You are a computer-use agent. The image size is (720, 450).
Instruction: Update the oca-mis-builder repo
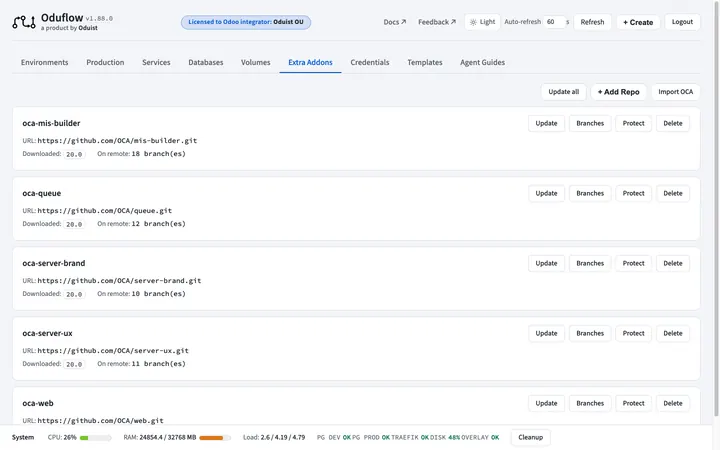click(x=546, y=123)
